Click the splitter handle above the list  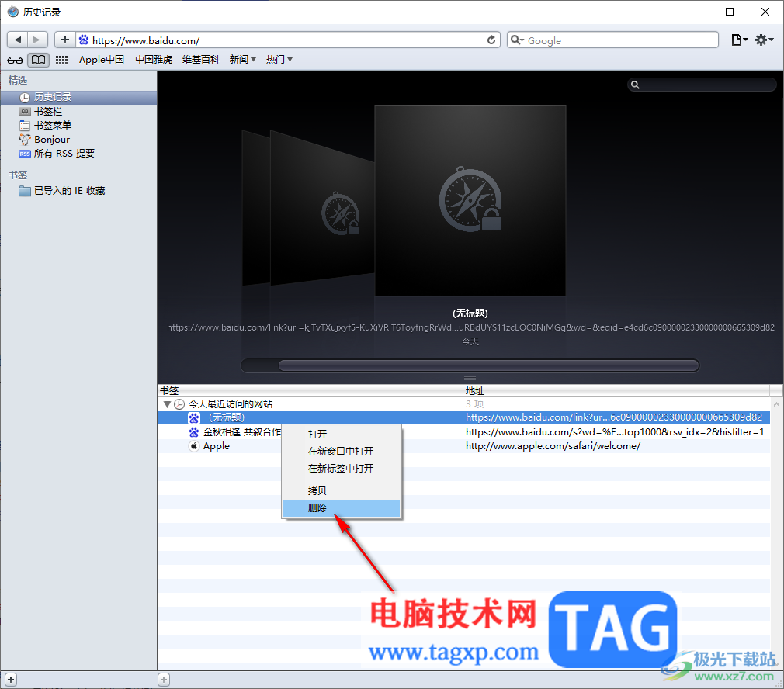[470, 378]
